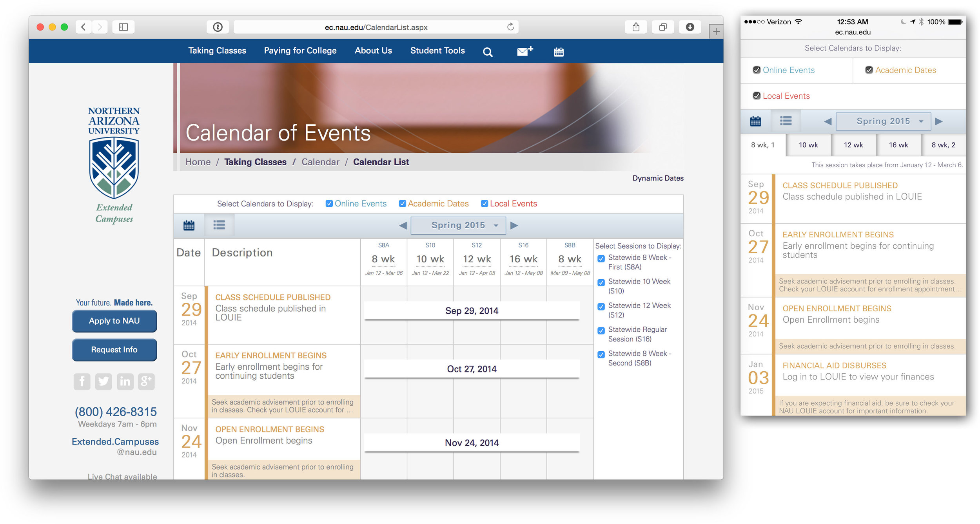Follow the Taking Classes breadcrumb link
Viewport: 980px width, 524px height.
pos(255,162)
